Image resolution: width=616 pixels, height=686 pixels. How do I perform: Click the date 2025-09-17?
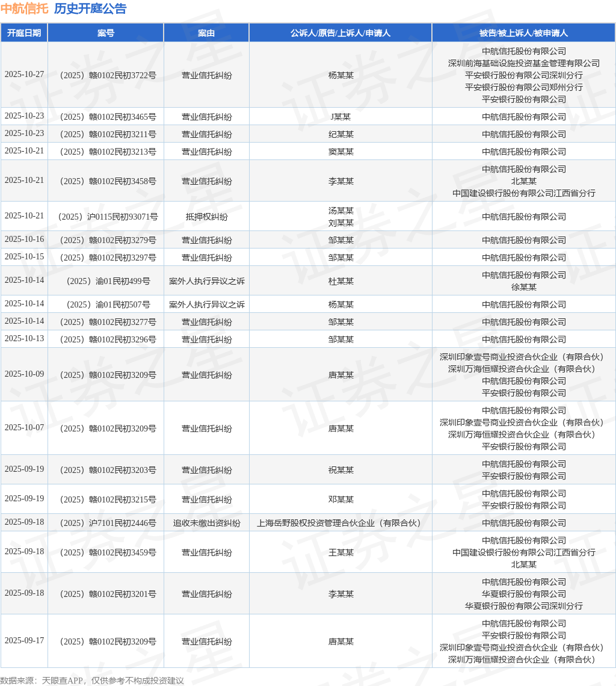[25, 641]
